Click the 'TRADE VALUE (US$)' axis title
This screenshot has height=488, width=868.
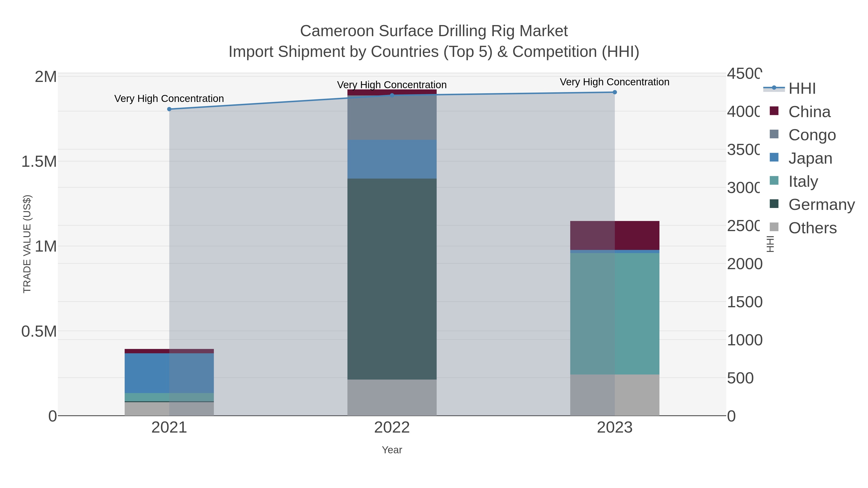[x=27, y=244]
